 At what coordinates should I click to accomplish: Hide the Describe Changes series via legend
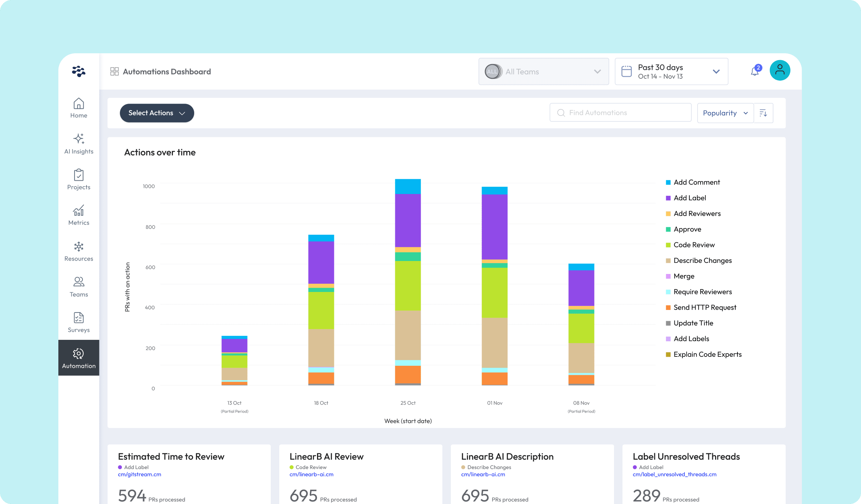pos(702,260)
